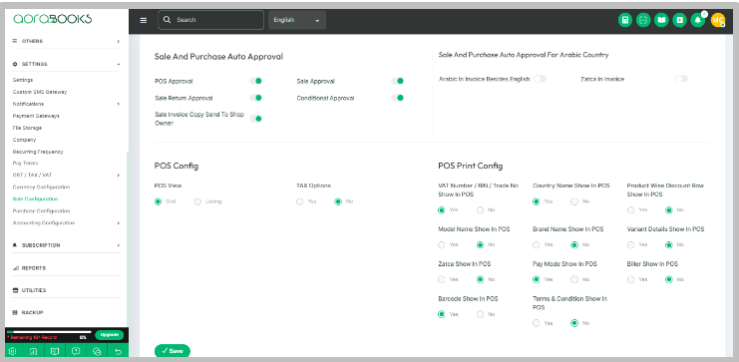Open notifications bell icon
This screenshot has width=739, height=362.
click(x=698, y=20)
